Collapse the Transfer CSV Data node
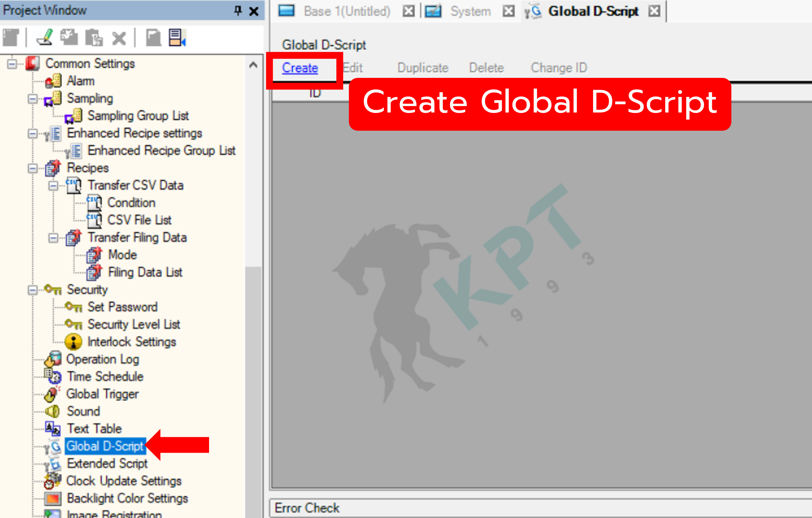The width and height of the screenshot is (812, 518). coord(53,186)
